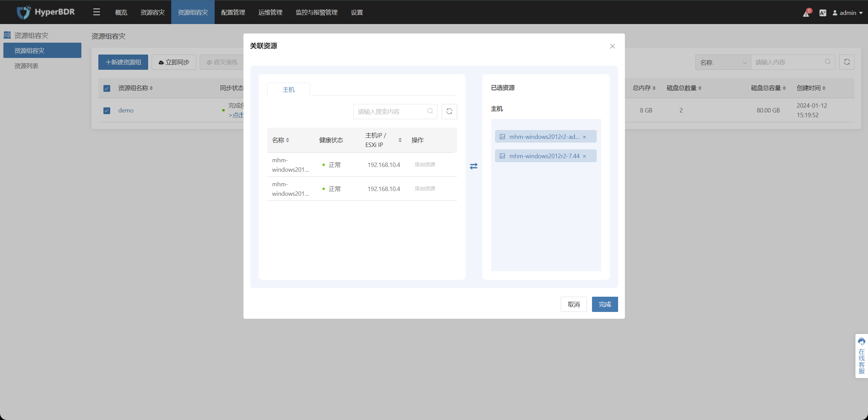Sort host table by 主机IP / ESXi IP
Screen dimensions: 868x420
(x=400, y=140)
